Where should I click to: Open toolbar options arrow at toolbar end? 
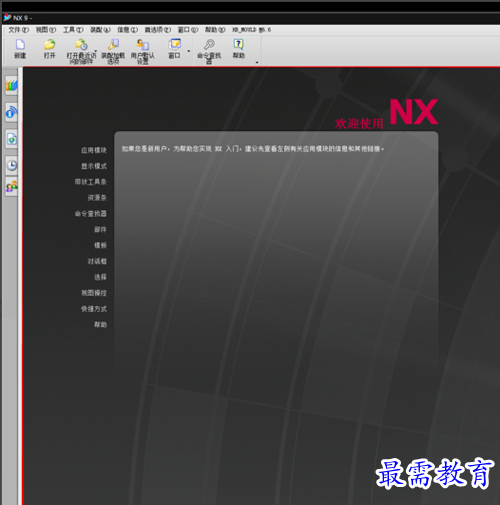(x=257, y=62)
